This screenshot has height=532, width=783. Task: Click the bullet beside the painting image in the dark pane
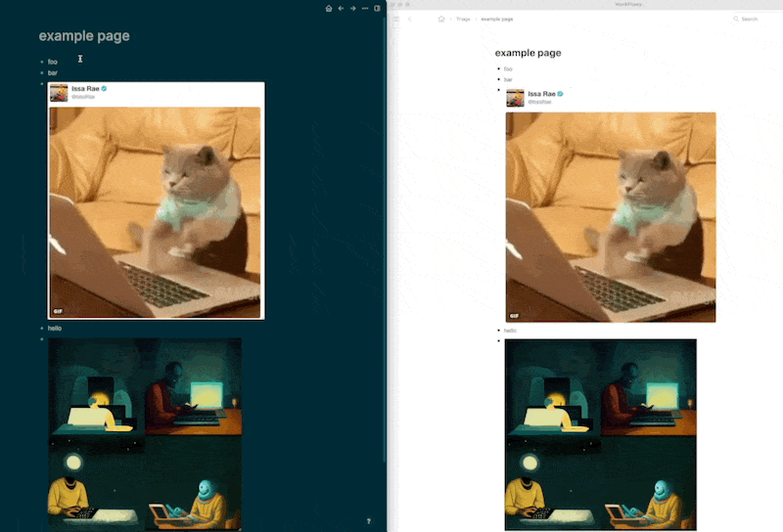(x=41, y=339)
